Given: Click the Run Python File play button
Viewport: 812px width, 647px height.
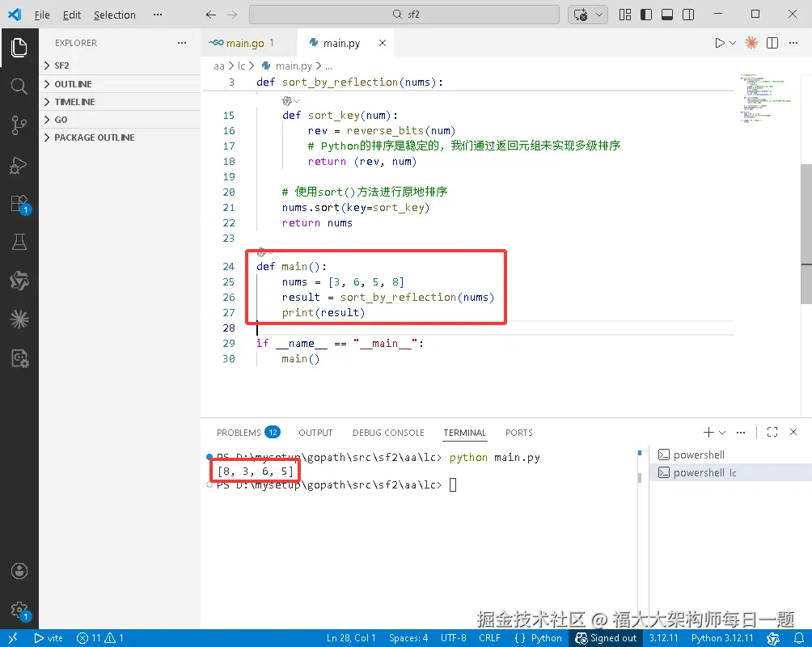Looking at the screenshot, I should [719, 43].
